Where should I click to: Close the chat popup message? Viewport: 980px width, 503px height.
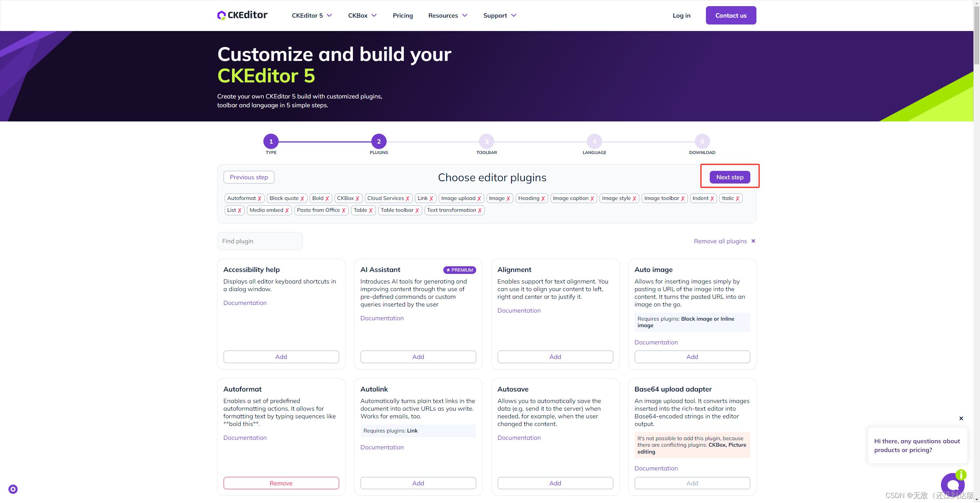pyautogui.click(x=961, y=418)
